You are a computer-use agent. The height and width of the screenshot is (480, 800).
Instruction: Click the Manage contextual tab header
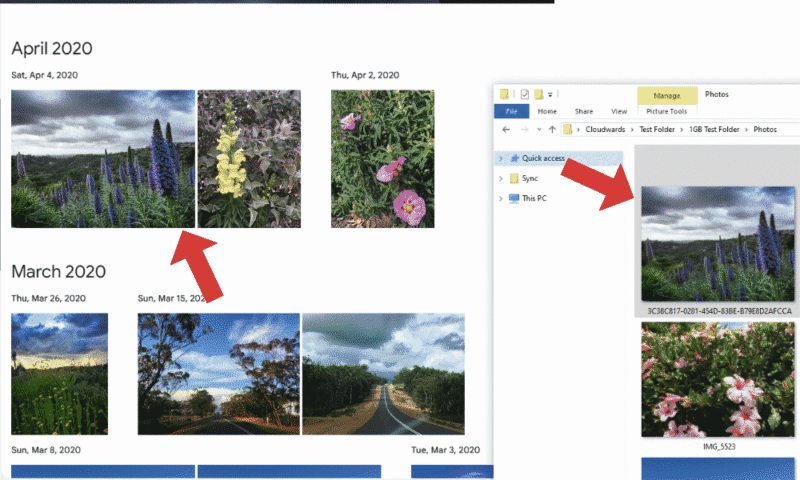667,95
